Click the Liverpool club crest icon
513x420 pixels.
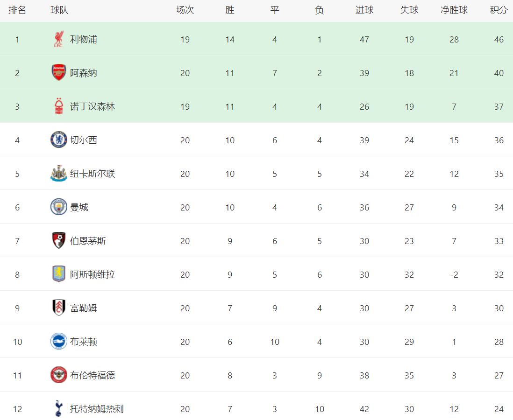(x=58, y=39)
